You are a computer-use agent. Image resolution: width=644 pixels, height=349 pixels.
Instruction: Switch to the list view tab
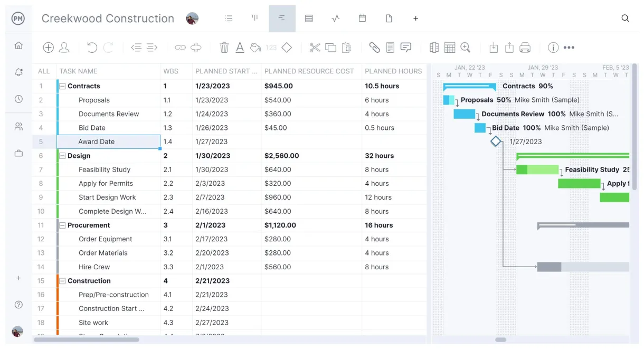pyautogui.click(x=229, y=18)
